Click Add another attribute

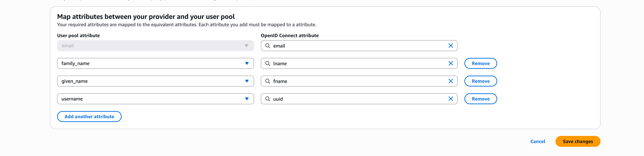(x=89, y=116)
